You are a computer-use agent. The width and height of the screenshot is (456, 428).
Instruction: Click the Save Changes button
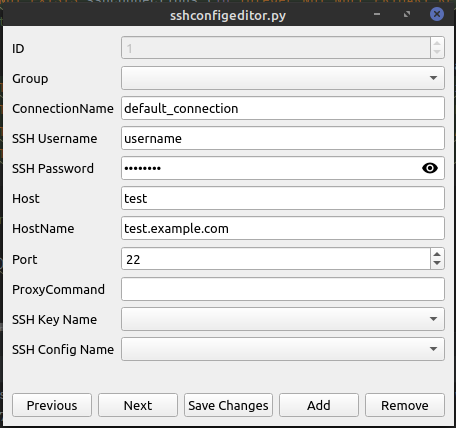coord(228,405)
